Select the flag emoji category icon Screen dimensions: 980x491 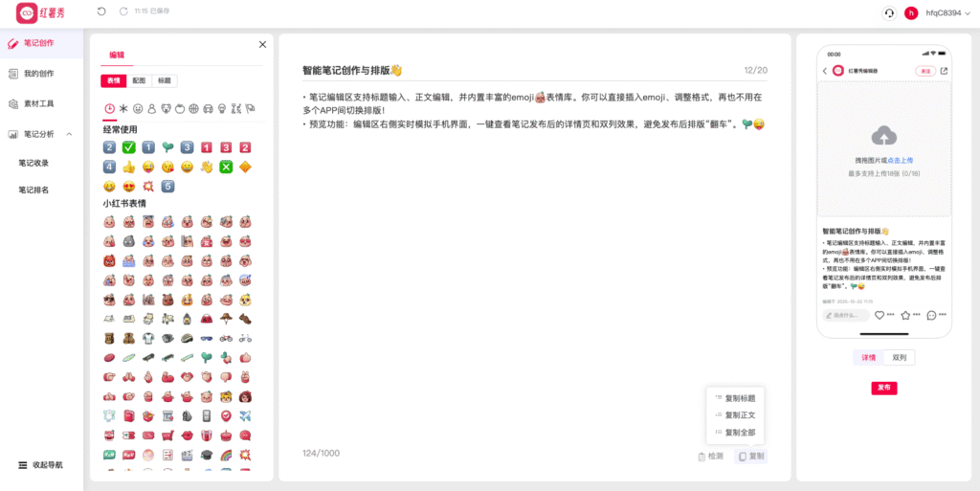[x=250, y=109]
